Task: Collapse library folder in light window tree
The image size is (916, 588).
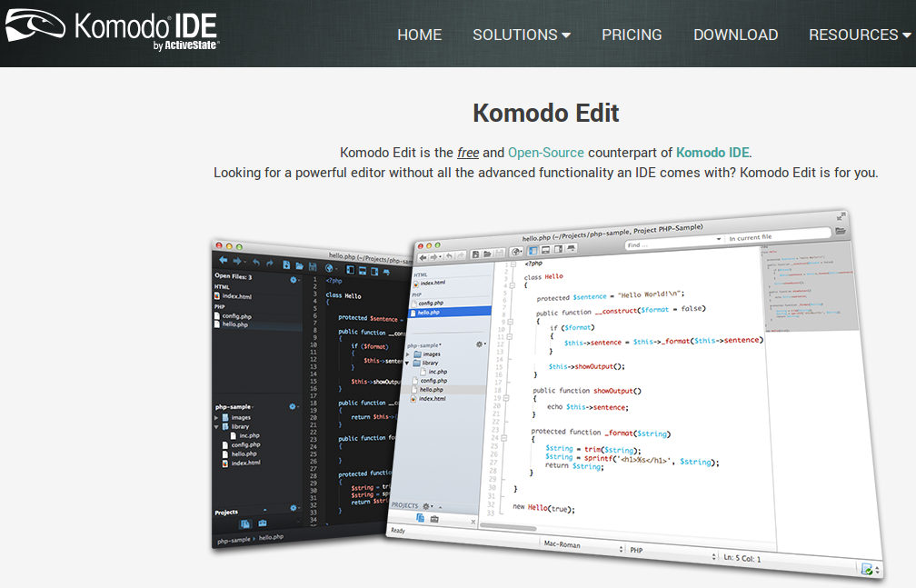Action: pyautogui.click(x=407, y=364)
